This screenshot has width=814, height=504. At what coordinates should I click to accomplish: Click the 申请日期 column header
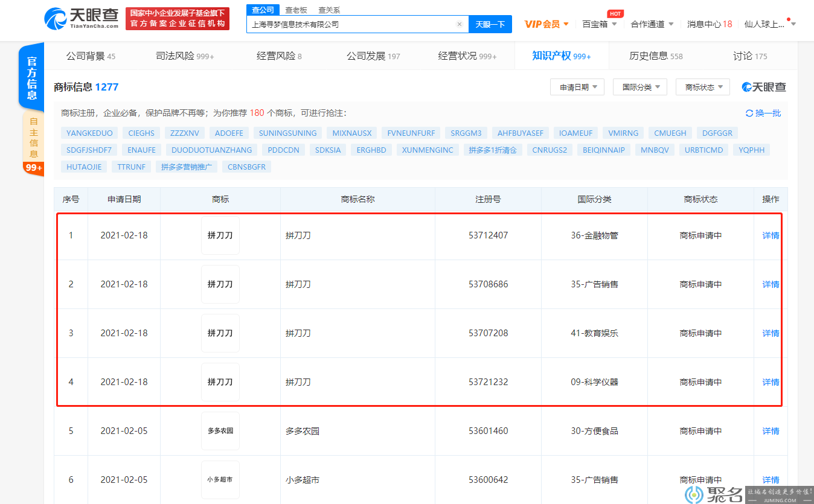pyautogui.click(x=124, y=199)
